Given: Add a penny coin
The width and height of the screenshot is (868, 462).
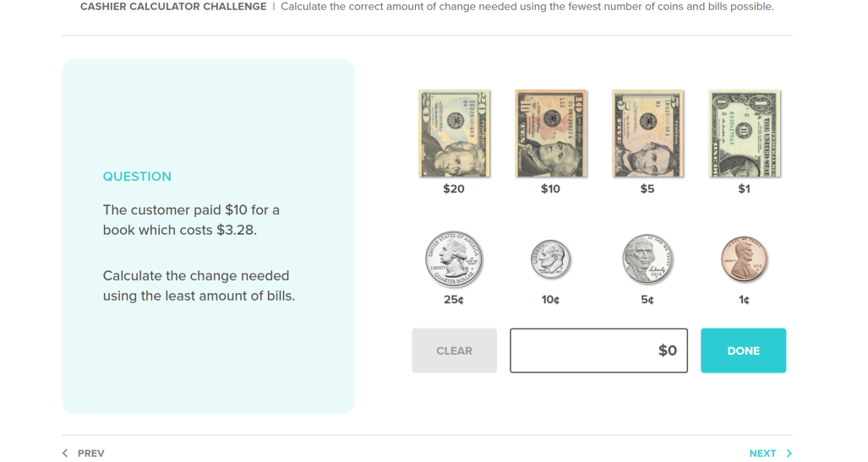Looking at the screenshot, I should point(744,260).
